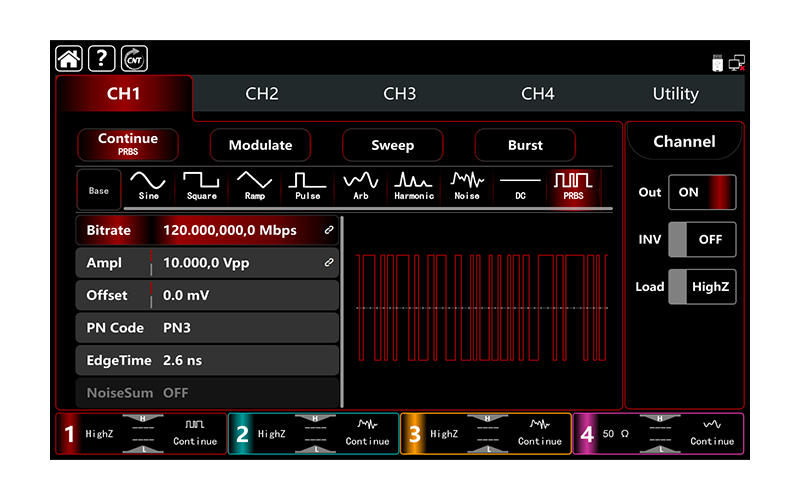Select the Pulse waveform icon

tap(307, 186)
